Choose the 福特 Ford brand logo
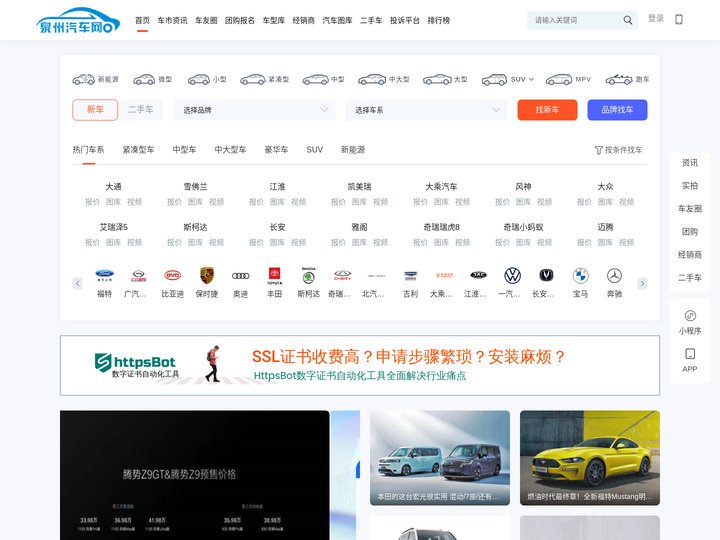The width and height of the screenshot is (720, 540). (104, 276)
